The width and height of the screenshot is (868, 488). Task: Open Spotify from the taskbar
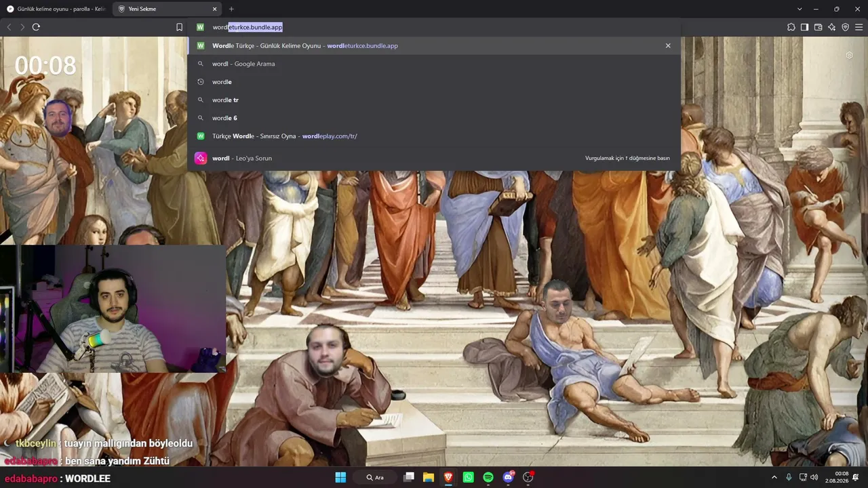coord(488,477)
